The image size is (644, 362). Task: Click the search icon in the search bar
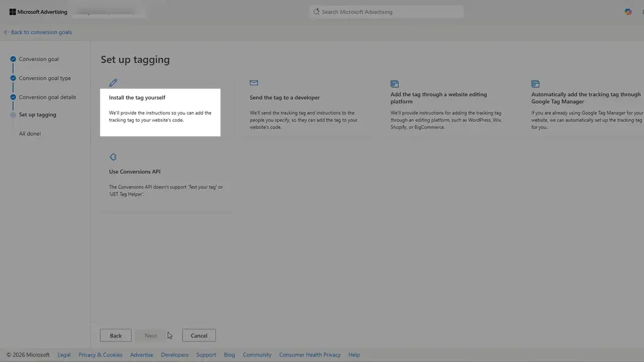(x=316, y=12)
